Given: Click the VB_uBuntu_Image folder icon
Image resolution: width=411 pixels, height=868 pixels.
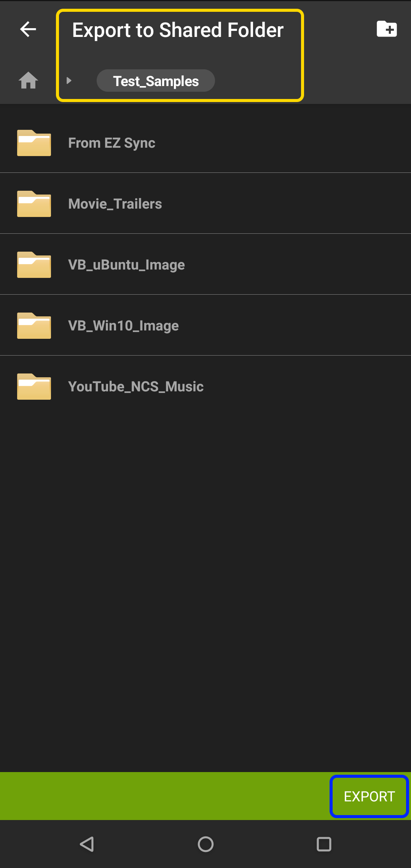Looking at the screenshot, I should point(34,265).
